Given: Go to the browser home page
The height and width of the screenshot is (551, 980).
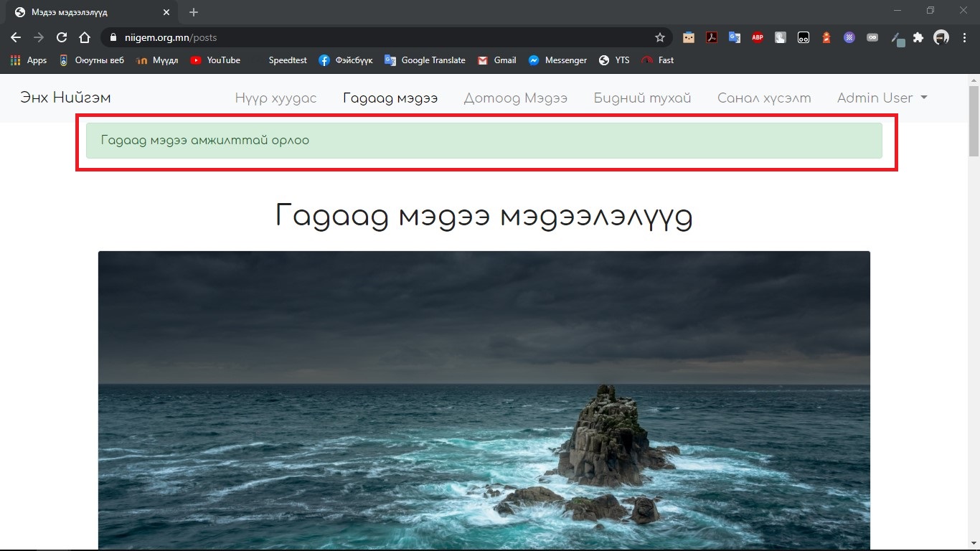Looking at the screenshot, I should pyautogui.click(x=85, y=37).
